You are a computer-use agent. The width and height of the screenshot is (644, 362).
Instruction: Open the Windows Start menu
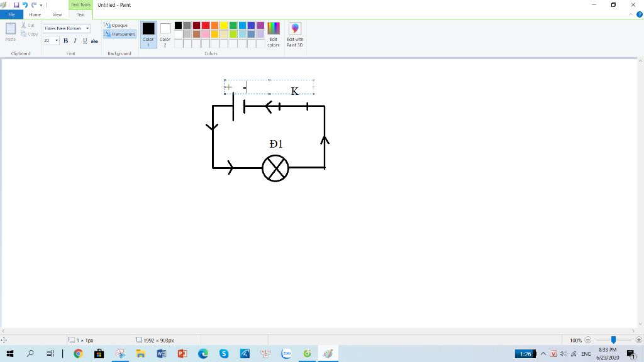(x=10, y=353)
